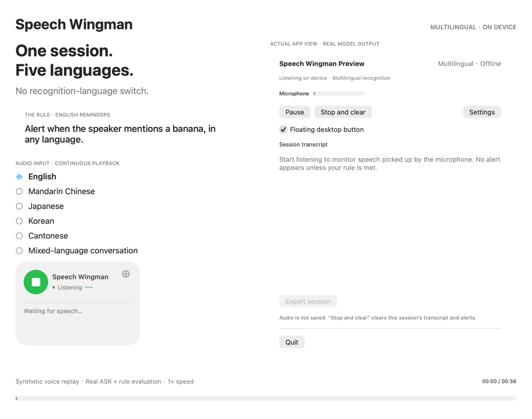Open the floating widget gear settings
Image resolution: width=532 pixels, height=419 pixels.
(x=126, y=274)
